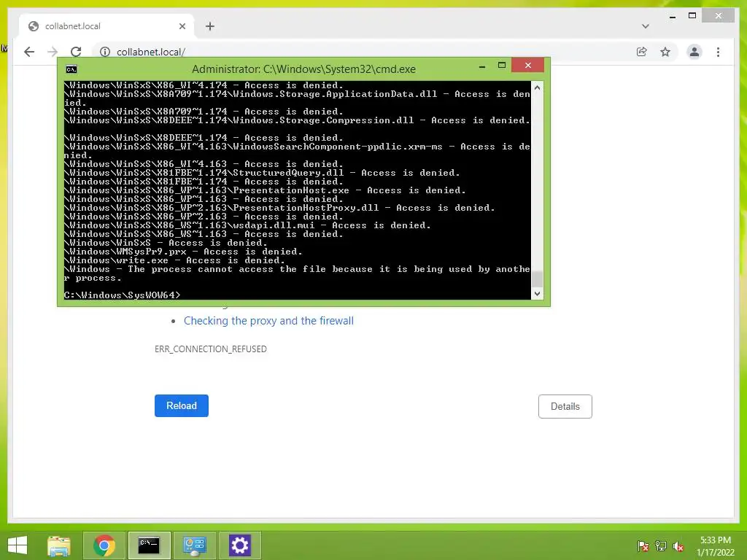Expand the tab search chevron
Image resolution: width=747 pixels, height=560 pixels.
645,26
